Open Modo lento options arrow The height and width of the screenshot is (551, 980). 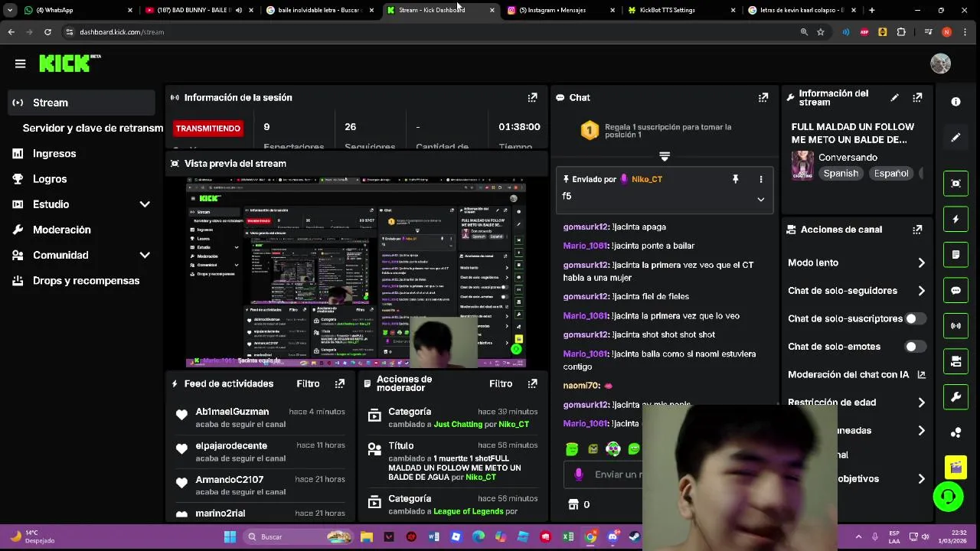click(x=921, y=262)
